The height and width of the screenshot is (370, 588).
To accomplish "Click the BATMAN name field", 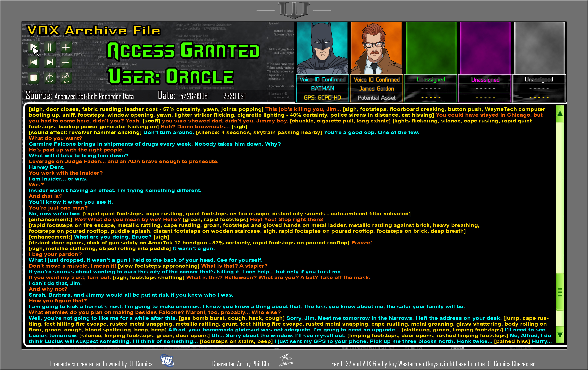I will pyautogui.click(x=322, y=88).
